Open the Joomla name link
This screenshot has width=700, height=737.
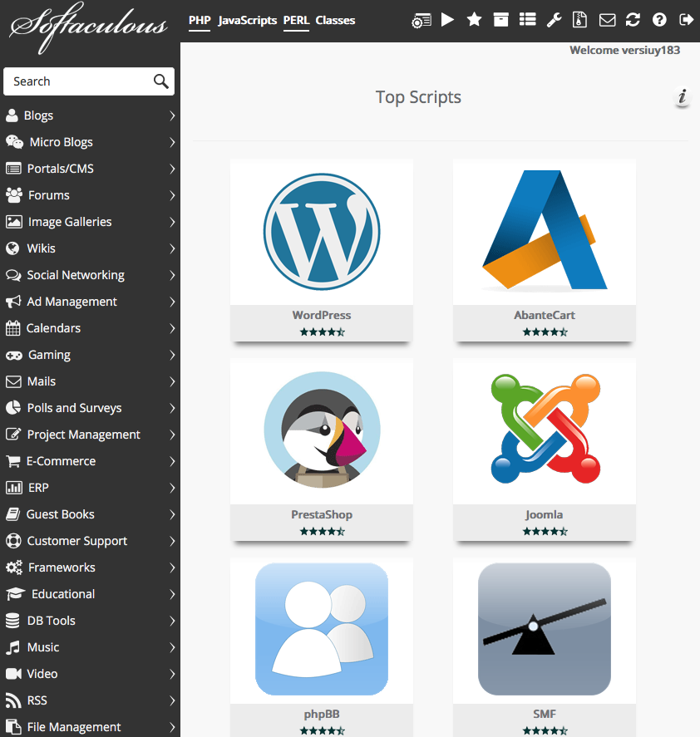point(545,514)
